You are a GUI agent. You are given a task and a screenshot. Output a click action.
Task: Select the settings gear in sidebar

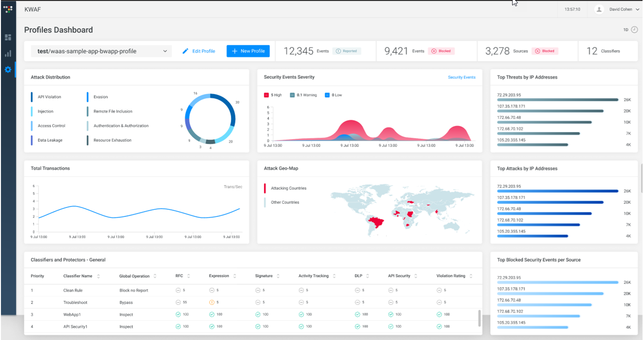point(8,70)
